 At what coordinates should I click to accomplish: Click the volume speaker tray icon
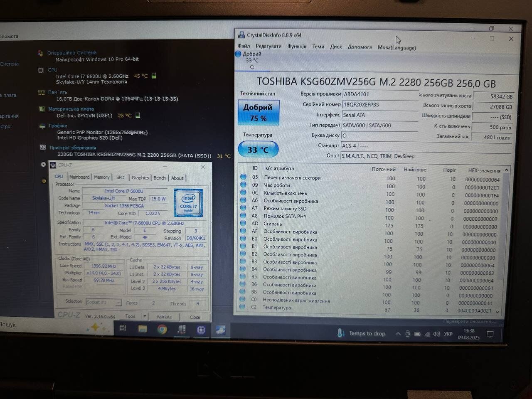[x=436, y=334]
